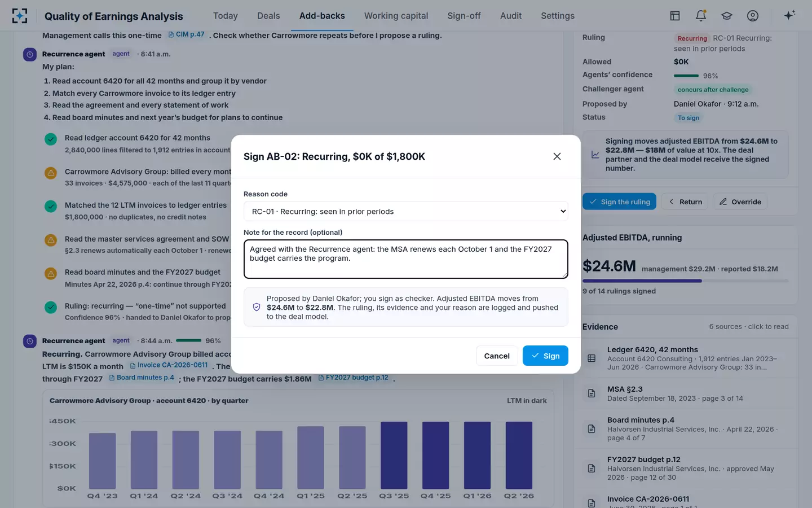This screenshot has height=508, width=812.
Task: Open Invoice CA-2026-0611 citation link
Action: coord(169,365)
